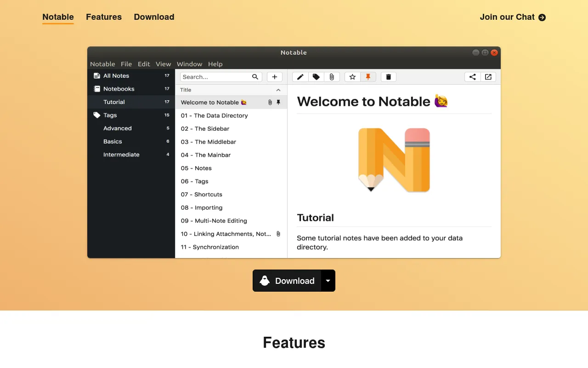Screen dimensions: 588x368
Task: Click paperclip icon on Linking Attachments row
Action: [x=278, y=234]
